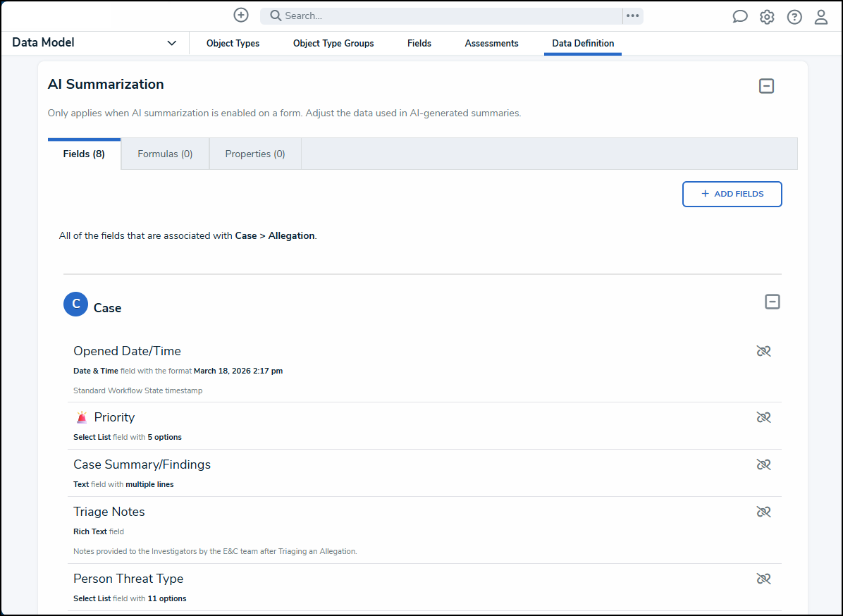Click the Opened Date/Time field name
Image resolution: width=843 pixels, height=616 pixels.
[127, 351]
